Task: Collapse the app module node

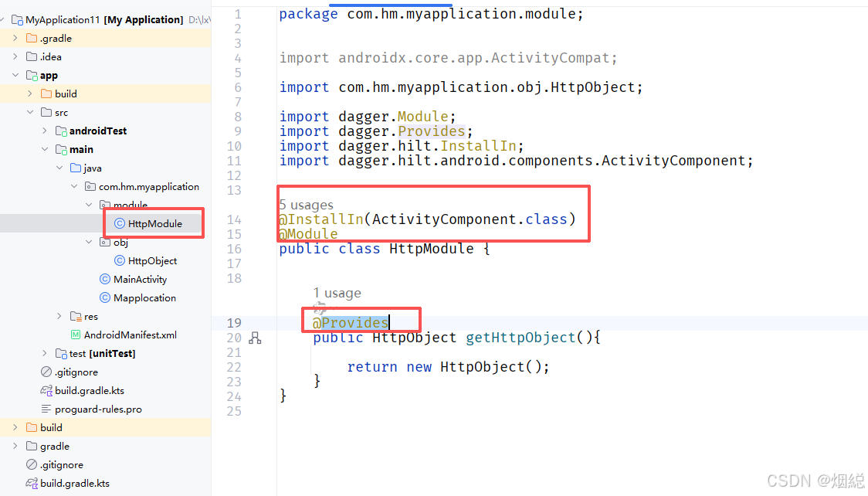Action: [15, 75]
